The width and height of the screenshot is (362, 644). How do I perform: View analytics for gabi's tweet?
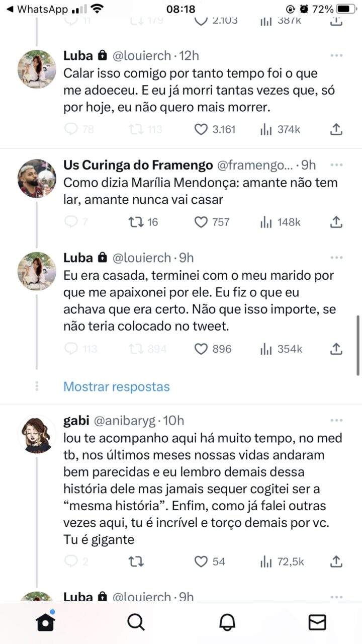(x=266, y=561)
